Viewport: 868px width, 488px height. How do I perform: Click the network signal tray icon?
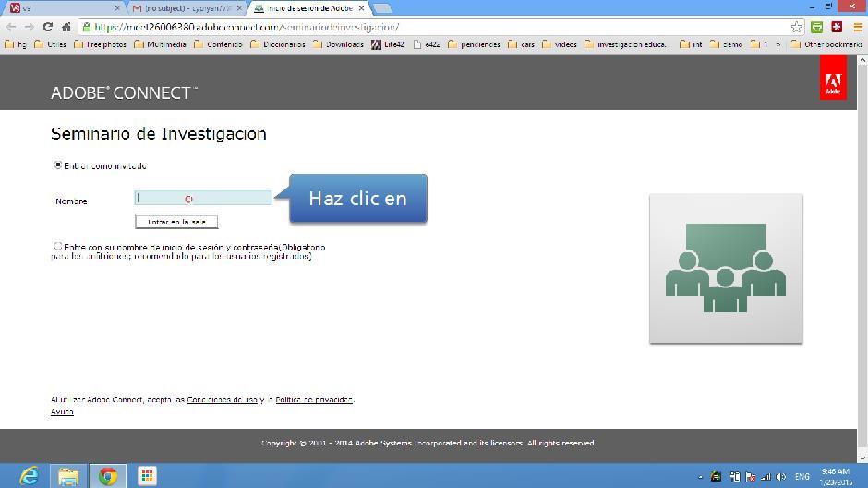click(x=766, y=476)
